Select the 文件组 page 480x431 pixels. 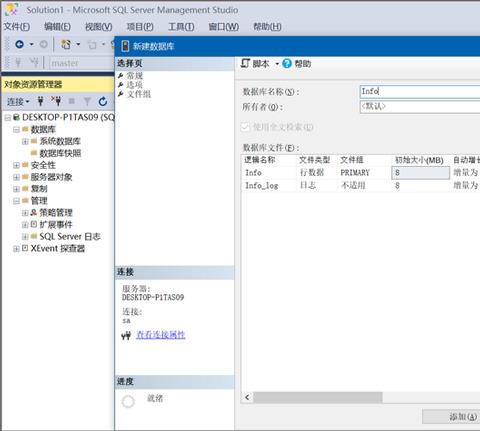[x=139, y=94]
